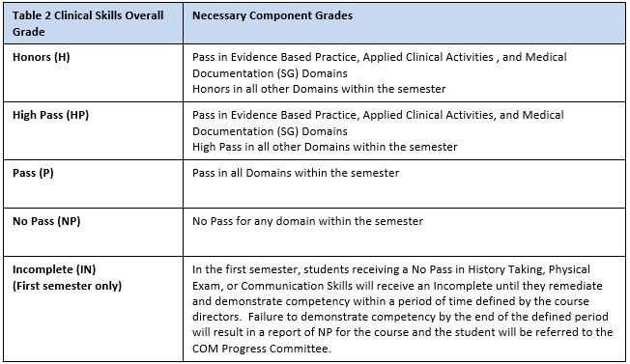
Task: Select 'Honors in all other Domains' line
Action: coord(319,89)
